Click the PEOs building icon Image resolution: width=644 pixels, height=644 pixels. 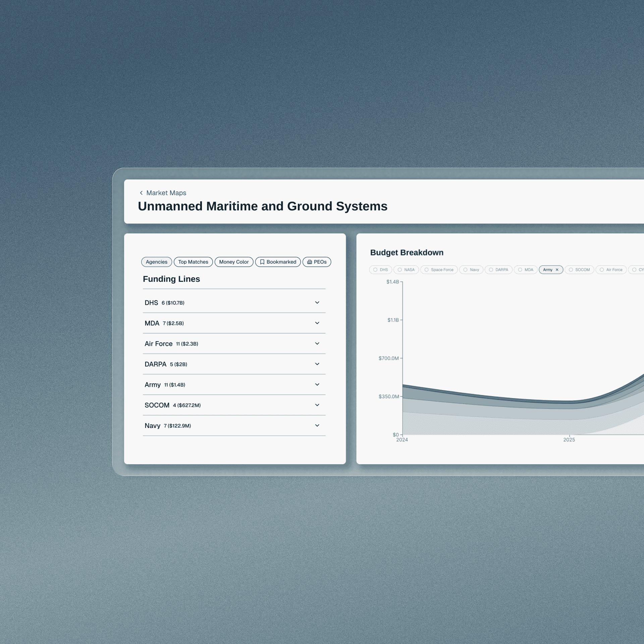(309, 262)
